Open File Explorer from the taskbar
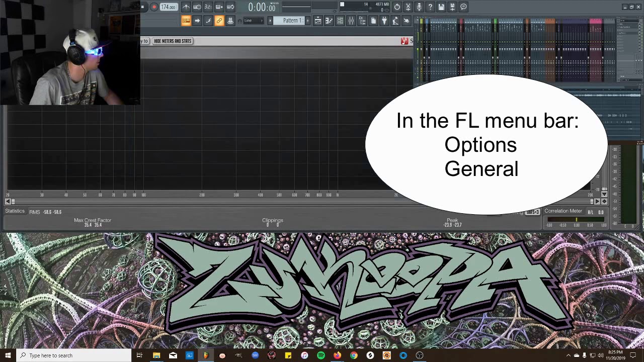The height and width of the screenshot is (362, 644). [156, 355]
